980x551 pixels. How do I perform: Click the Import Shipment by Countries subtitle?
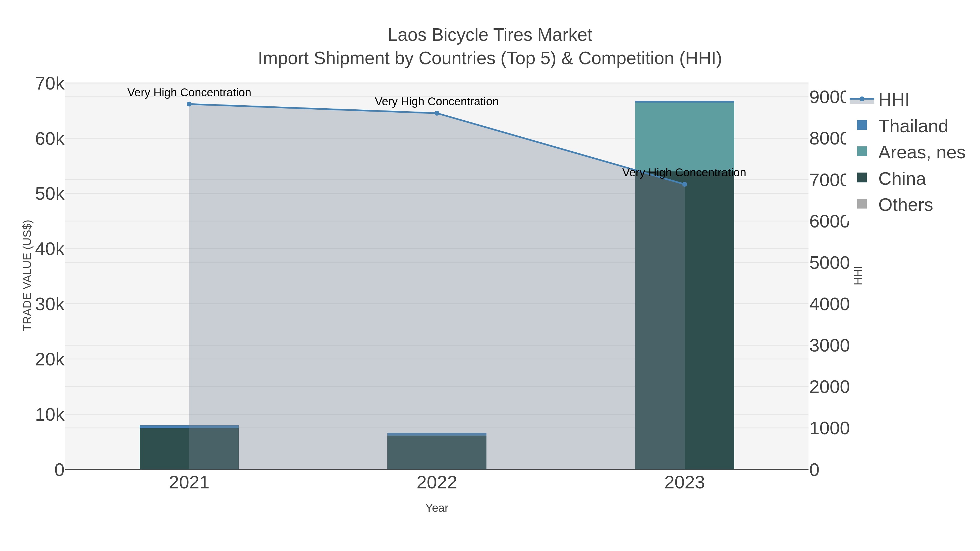pyautogui.click(x=490, y=59)
